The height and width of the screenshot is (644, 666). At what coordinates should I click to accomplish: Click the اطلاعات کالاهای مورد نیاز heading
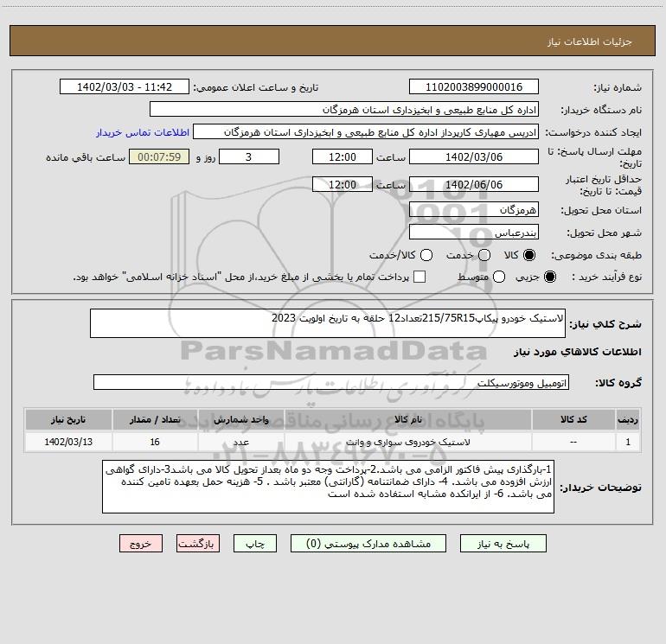pos(577,352)
